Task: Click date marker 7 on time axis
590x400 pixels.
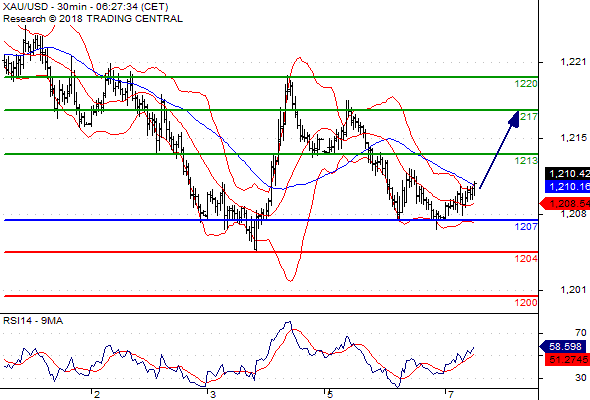Action: coord(450,394)
